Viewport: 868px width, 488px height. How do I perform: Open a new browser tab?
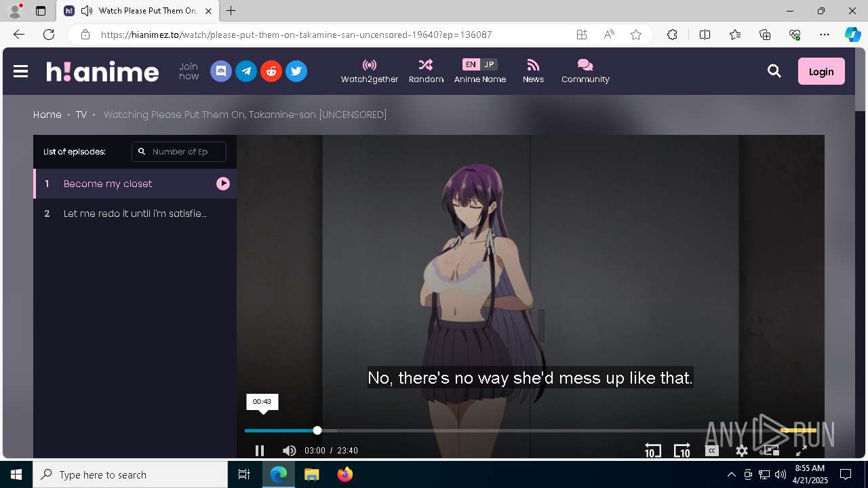[x=231, y=11]
